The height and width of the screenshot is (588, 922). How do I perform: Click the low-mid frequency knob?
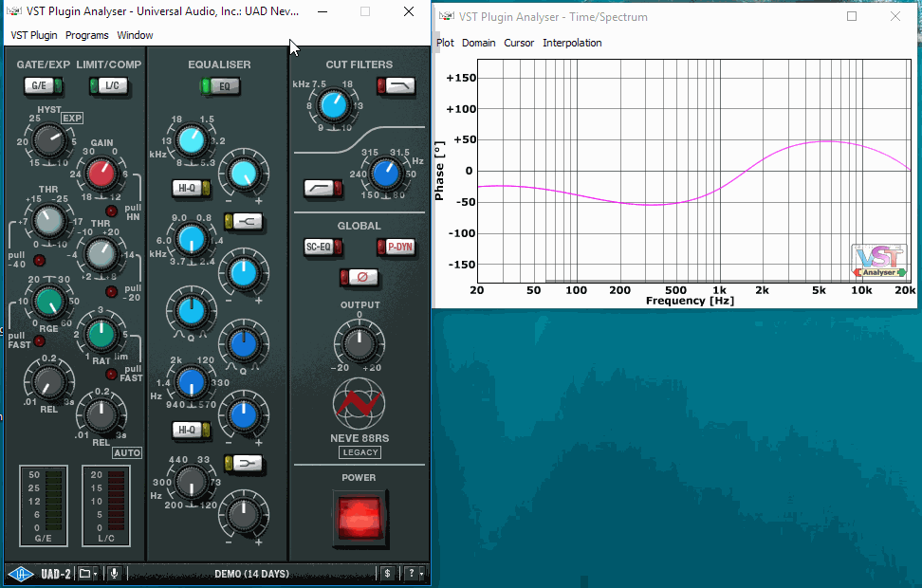tap(191, 383)
